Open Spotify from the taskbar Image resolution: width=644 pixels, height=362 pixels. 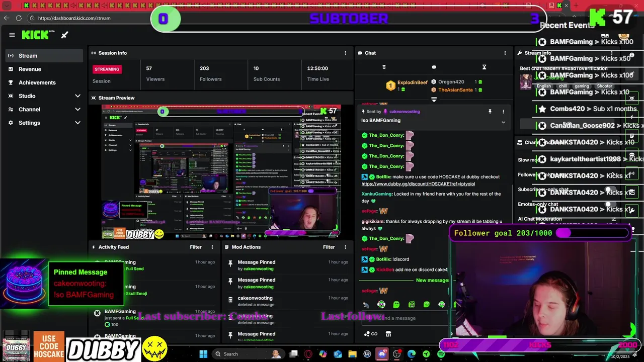(441, 354)
